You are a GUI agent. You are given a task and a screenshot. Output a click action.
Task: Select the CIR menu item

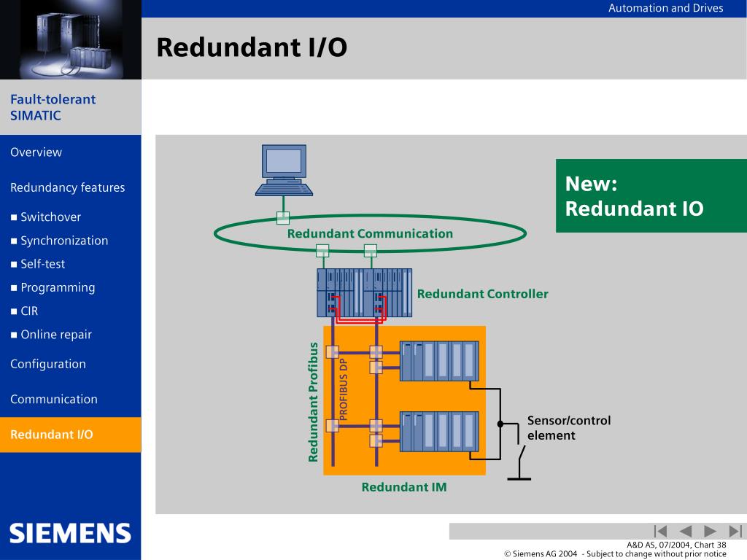tap(24, 311)
